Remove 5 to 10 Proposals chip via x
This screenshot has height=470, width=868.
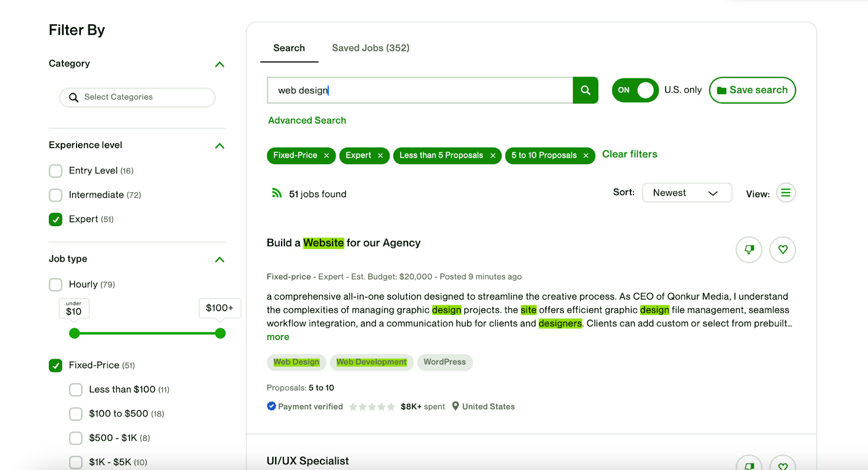coord(586,156)
